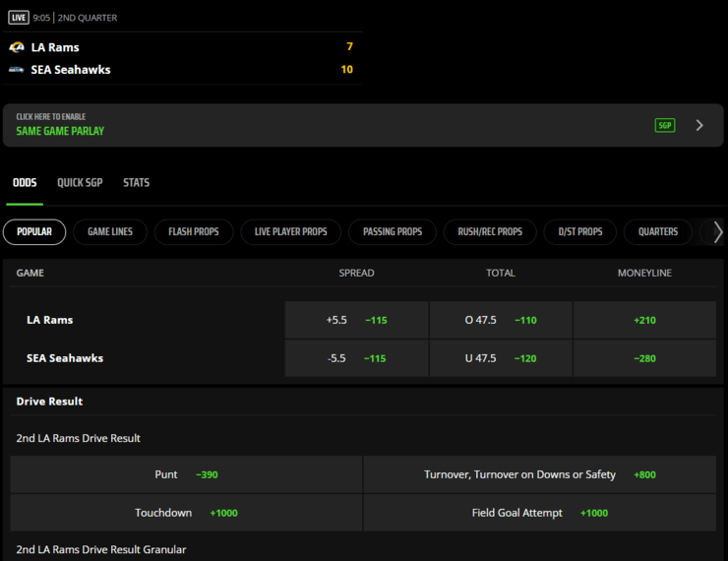Image resolution: width=728 pixels, height=561 pixels.
Task: Bet Under 47.5 at -120
Action: click(501, 358)
